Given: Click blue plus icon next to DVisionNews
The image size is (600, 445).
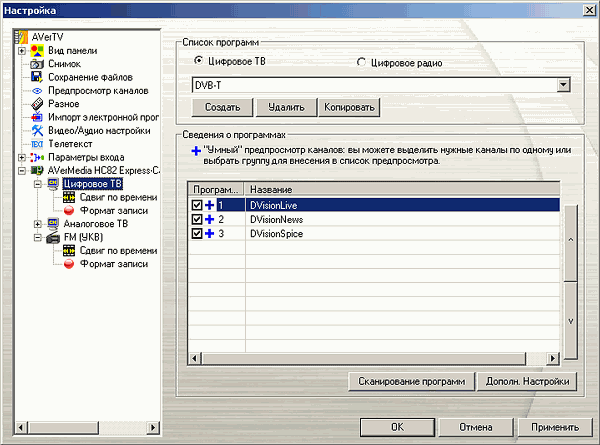Looking at the screenshot, I should pos(209,219).
